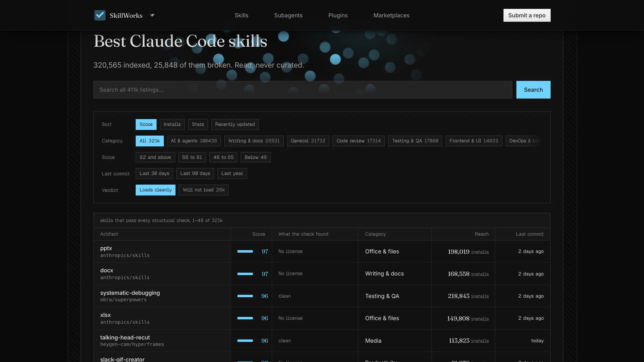Sort results by Stars

(x=198, y=124)
